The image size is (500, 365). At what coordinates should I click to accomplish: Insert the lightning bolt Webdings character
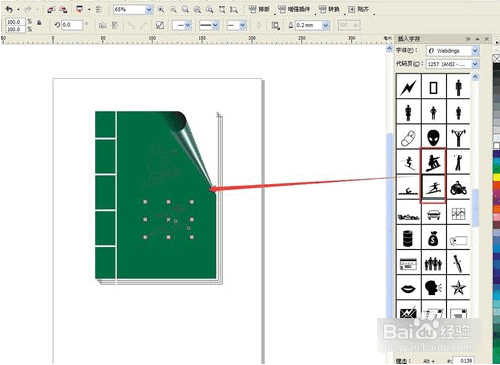pyautogui.click(x=408, y=87)
